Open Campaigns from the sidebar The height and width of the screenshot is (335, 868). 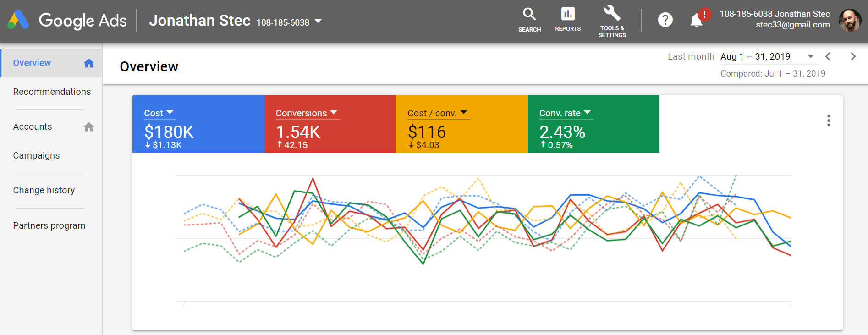36,155
